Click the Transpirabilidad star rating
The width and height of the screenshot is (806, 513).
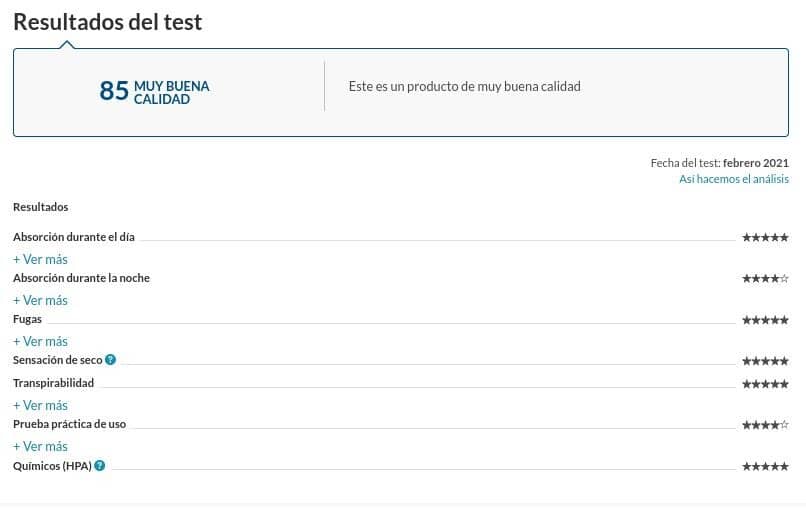click(765, 384)
